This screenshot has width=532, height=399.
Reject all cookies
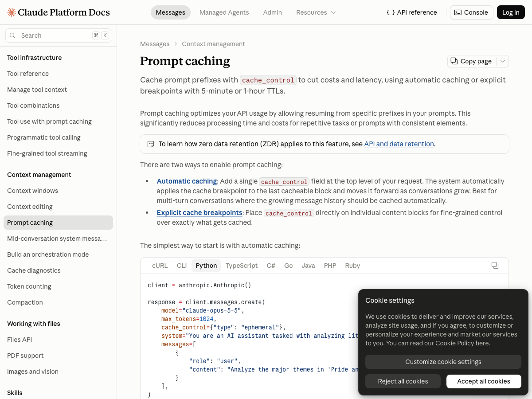pos(403,381)
